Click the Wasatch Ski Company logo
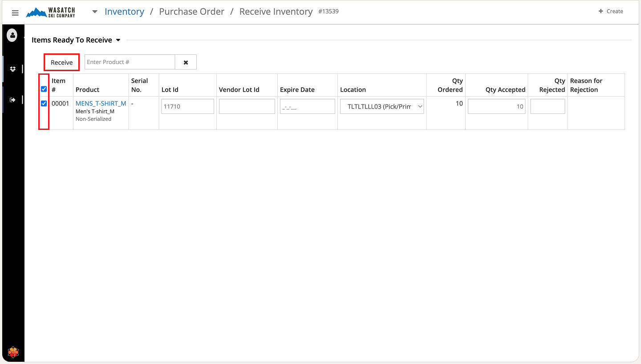 51,12
